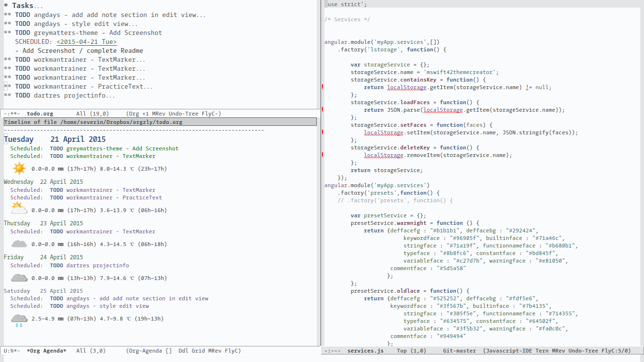Click the Flycheck error marker beside the removeItem line

pyautogui.click(x=322, y=155)
